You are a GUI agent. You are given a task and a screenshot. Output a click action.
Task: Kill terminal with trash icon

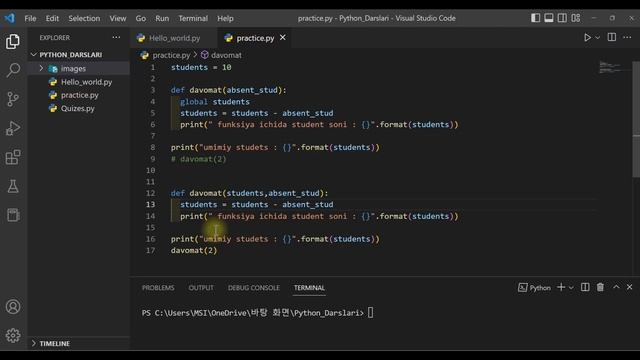point(600,287)
